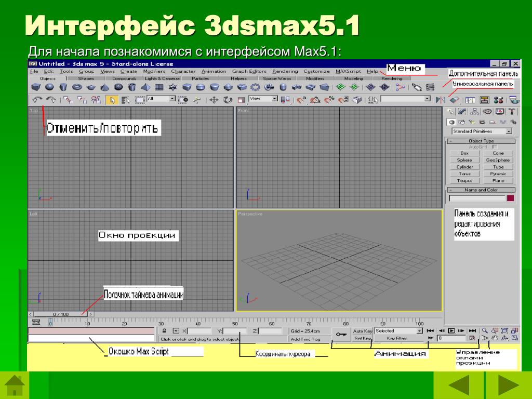Click the Teapot primitive icon on shelf
Image resolution: width=532 pixels, height=399 pixels.
pos(91,87)
